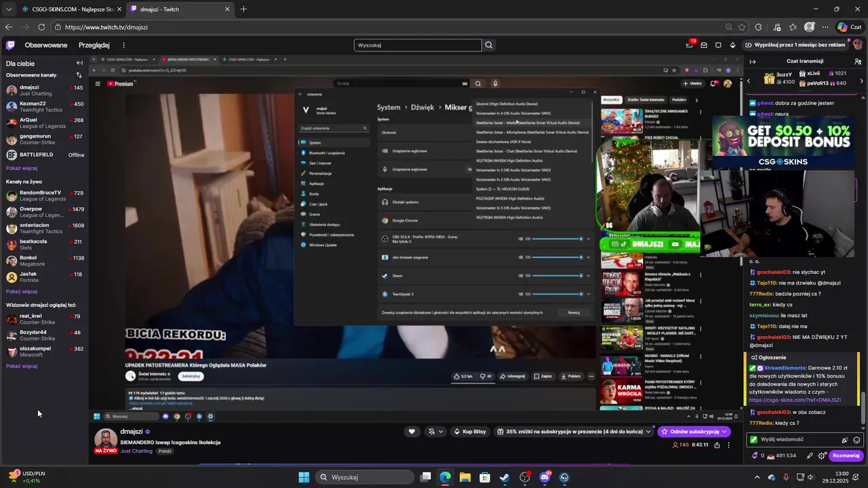
Task: Show hidden system tray icons chevron
Action: coord(759,477)
